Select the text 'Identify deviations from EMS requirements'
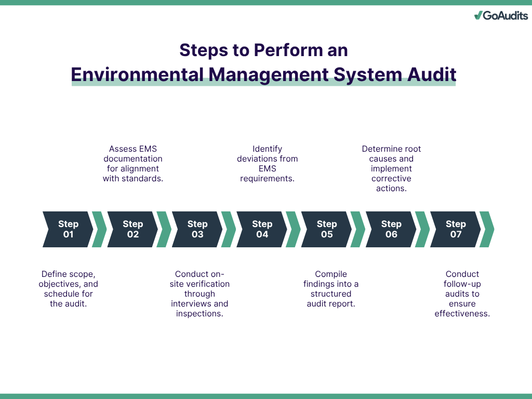 tap(268, 164)
